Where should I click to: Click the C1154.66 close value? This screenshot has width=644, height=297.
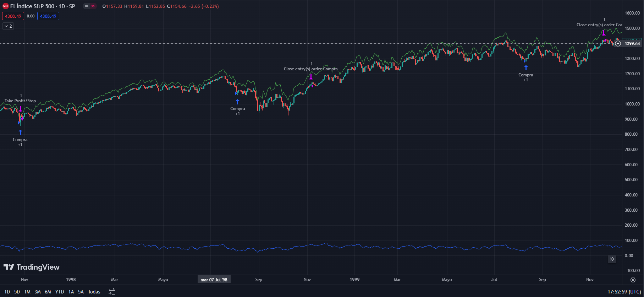pos(177,6)
